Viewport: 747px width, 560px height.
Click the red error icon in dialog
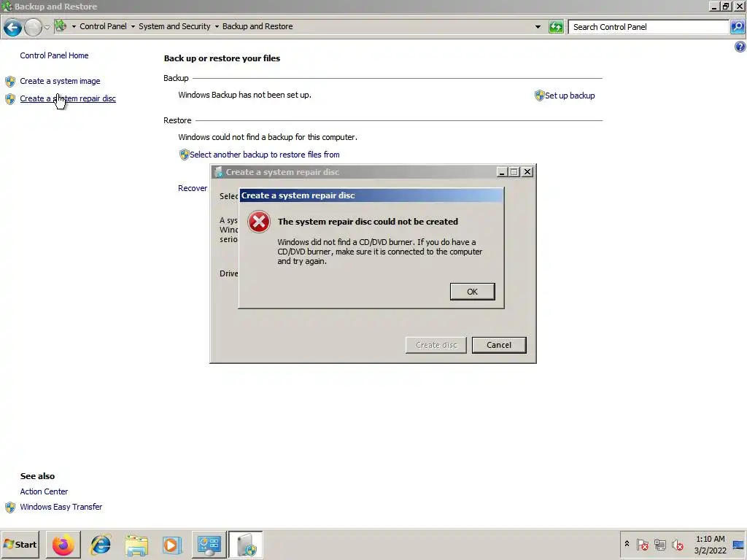click(259, 222)
